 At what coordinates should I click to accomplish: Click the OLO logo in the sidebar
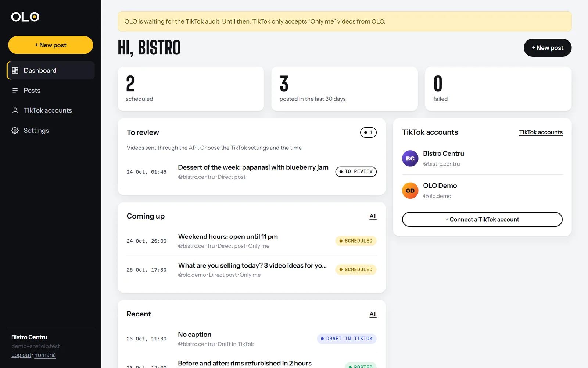tap(25, 17)
